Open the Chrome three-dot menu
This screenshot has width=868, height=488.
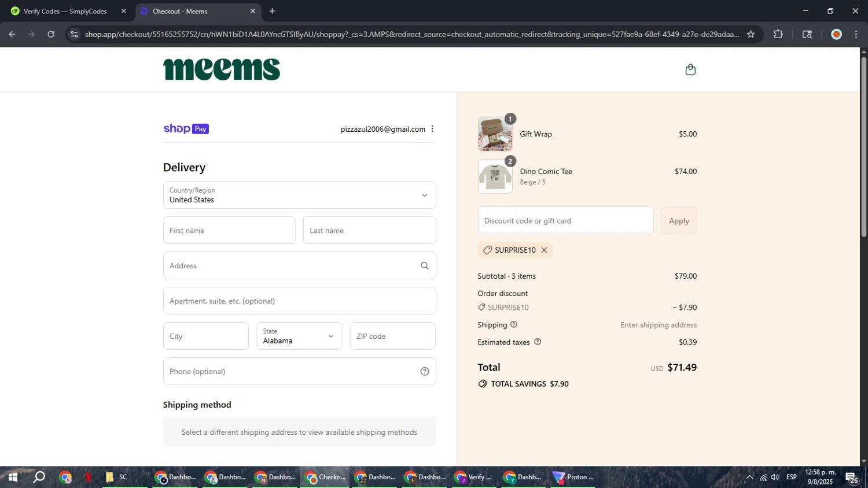click(856, 34)
